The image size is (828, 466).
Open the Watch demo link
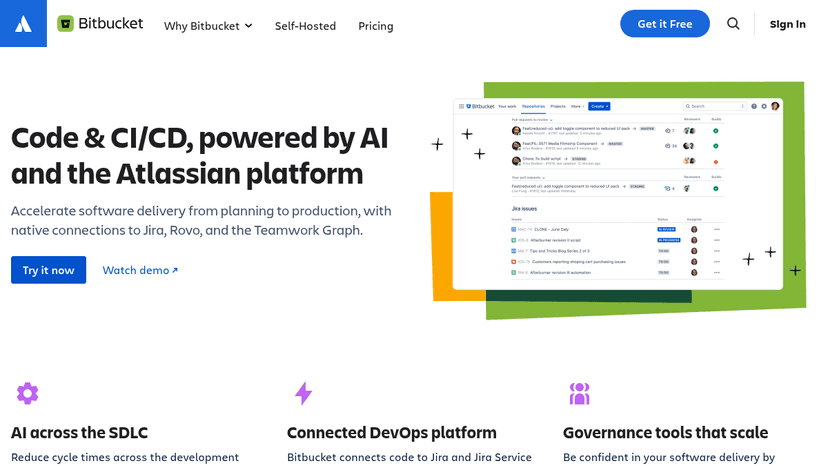[140, 270]
